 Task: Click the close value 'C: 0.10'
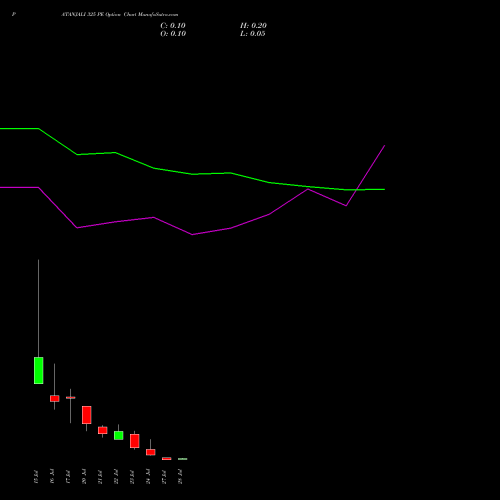click(173, 26)
